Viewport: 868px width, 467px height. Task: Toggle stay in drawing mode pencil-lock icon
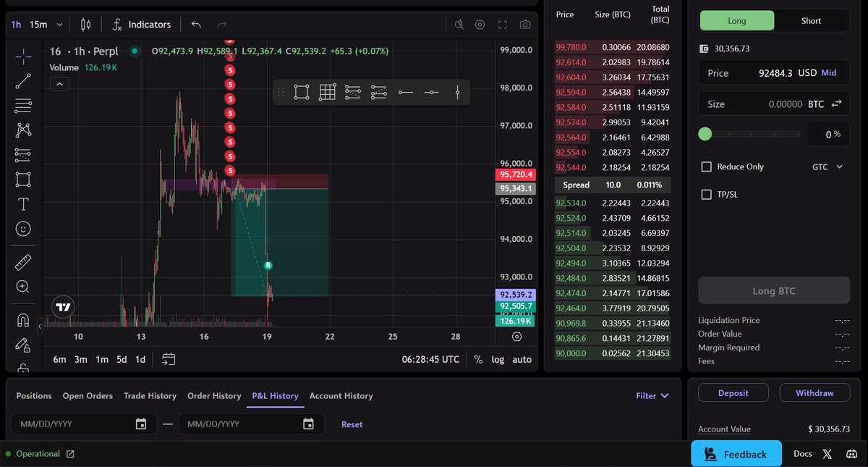tap(23, 345)
